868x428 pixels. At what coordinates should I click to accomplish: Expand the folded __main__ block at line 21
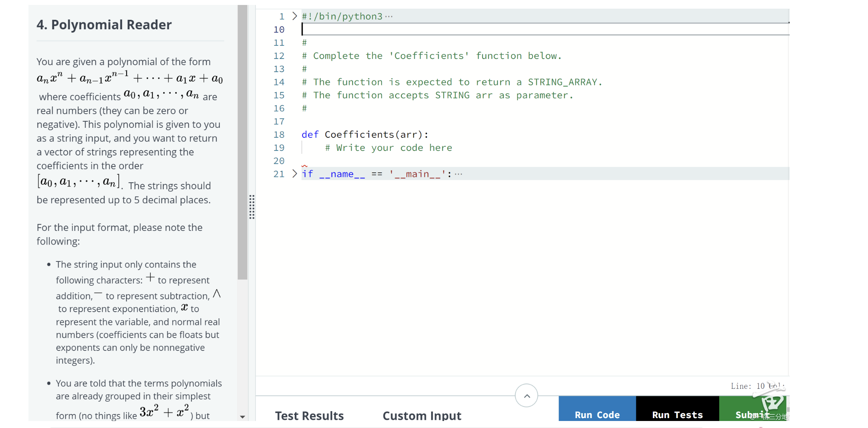pos(294,174)
